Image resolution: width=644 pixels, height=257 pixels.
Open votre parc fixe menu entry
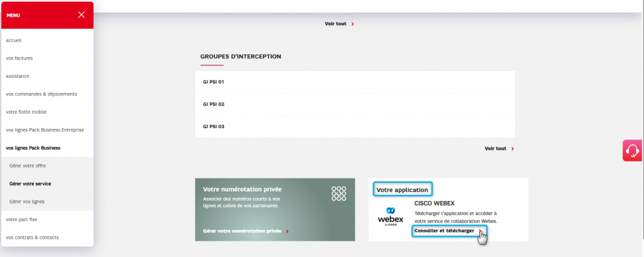pos(22,219)
